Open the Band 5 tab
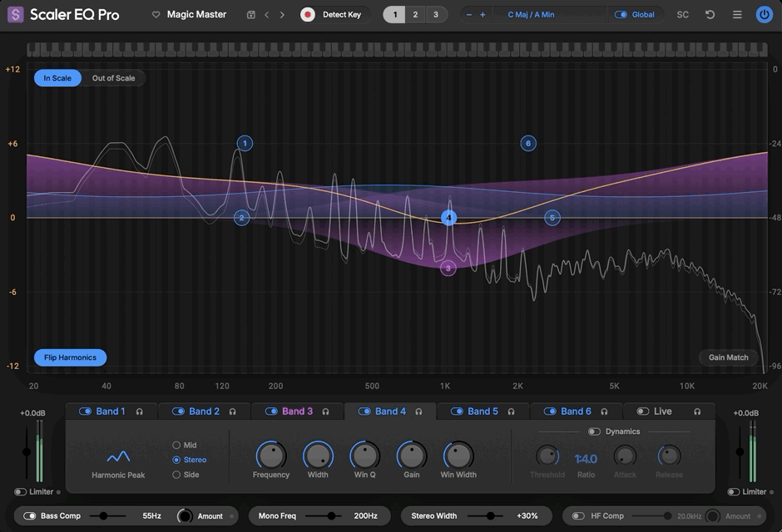This screenshot has width=782, height=532. point(483,411)
